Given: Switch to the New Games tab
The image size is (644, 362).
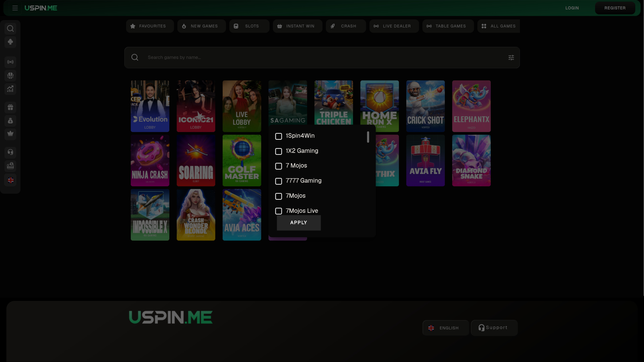Looking at the screenshot, I should [202, 26].
